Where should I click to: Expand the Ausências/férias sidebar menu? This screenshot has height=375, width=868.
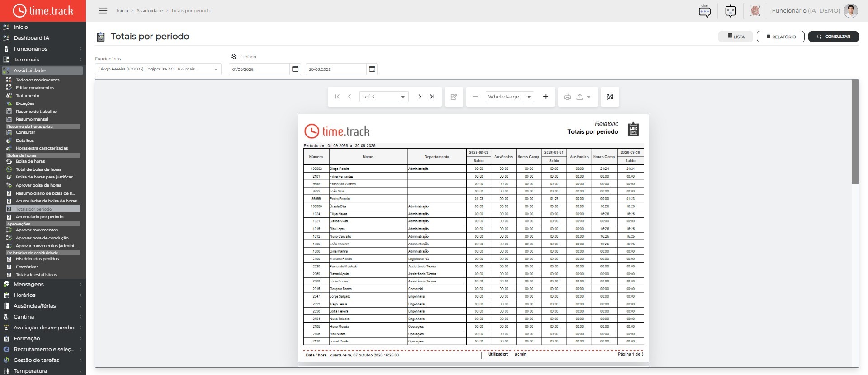click(42, 306)
